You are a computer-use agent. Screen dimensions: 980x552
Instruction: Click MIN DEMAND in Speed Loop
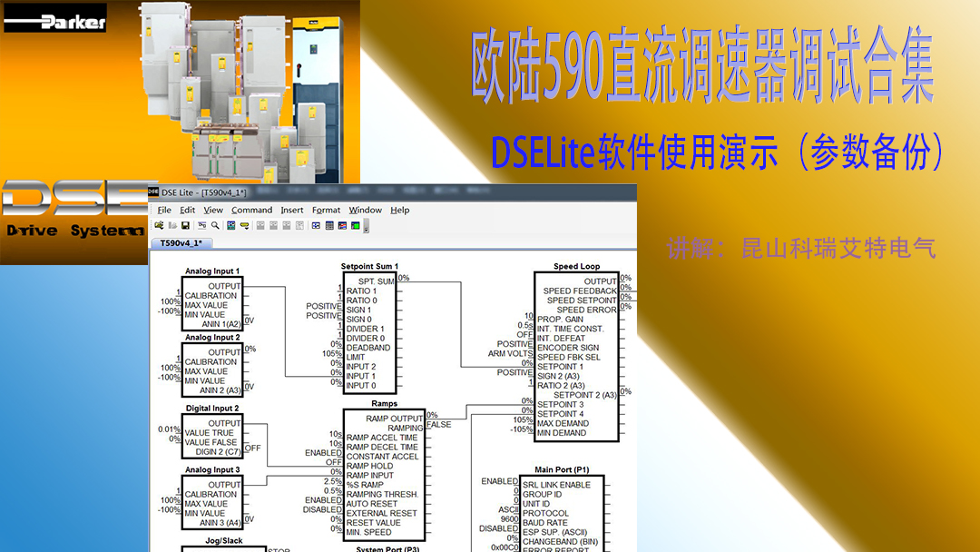coord(562,432)
